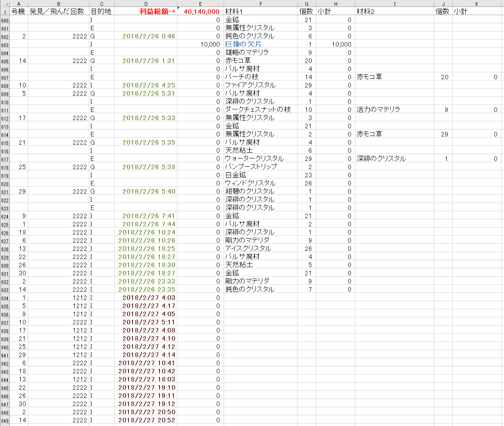The image size is (504, 426).
Task: Select row 649 header
Action: pos(4,421)
